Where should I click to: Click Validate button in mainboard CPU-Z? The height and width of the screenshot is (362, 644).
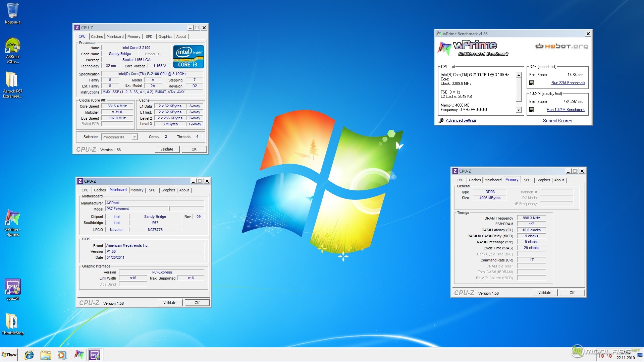[x=169, y=303]
